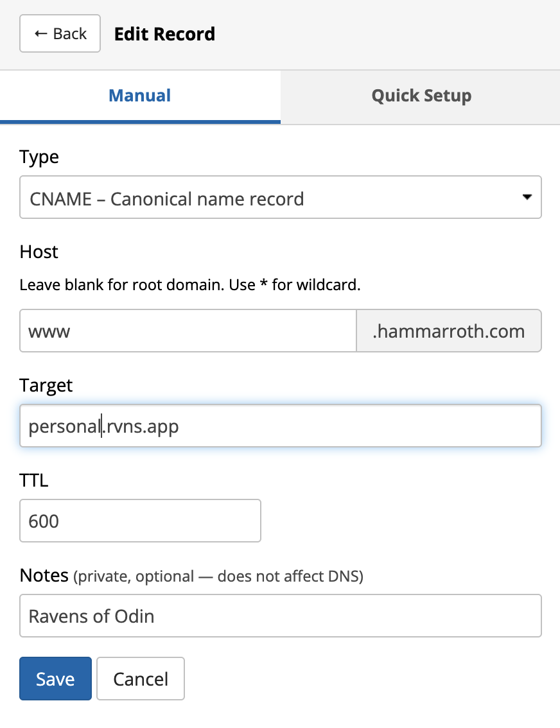Click the TTL field label
This screenshot has height=728, width=560.
[34, 480]
